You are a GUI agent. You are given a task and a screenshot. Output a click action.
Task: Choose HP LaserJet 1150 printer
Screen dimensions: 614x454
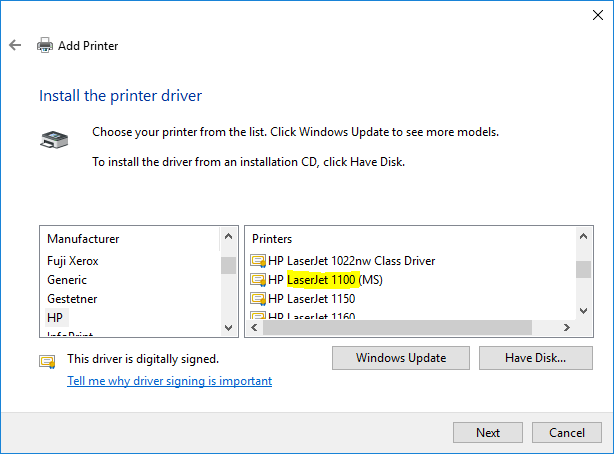(312, 299)
